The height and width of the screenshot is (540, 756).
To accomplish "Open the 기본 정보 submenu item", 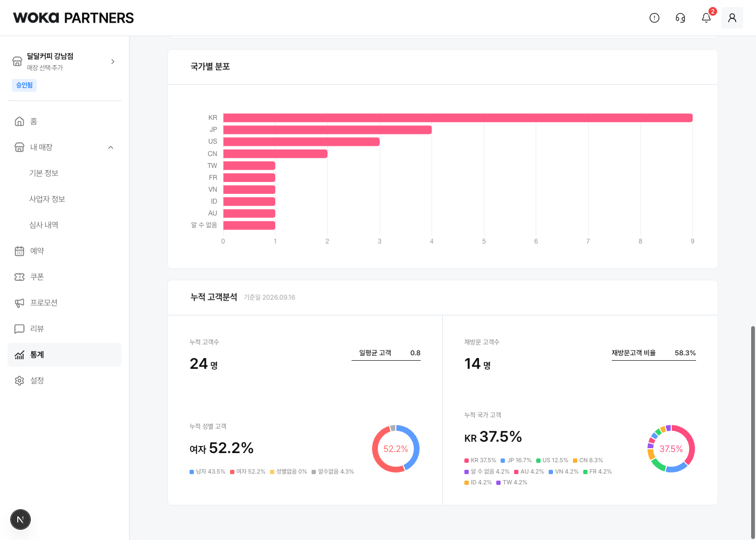I will pyautogui.click(x=44, y=173).
